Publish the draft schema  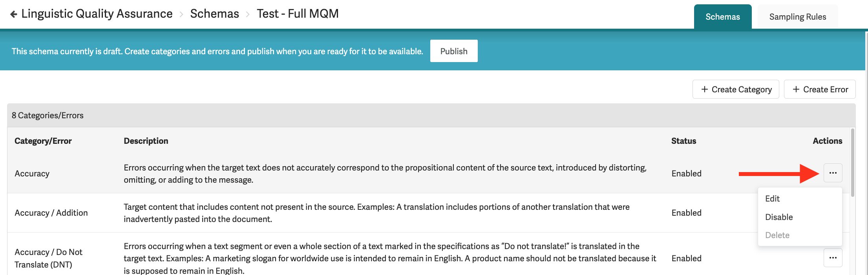pos(453,51)
